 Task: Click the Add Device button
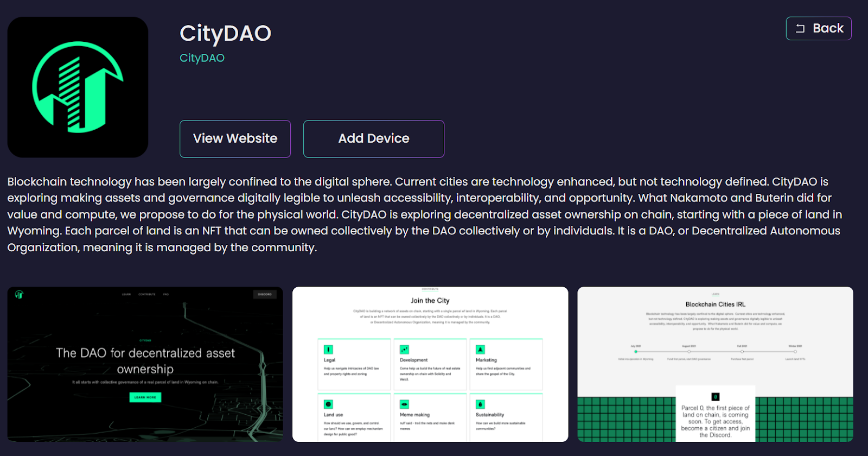coord(374,138)
